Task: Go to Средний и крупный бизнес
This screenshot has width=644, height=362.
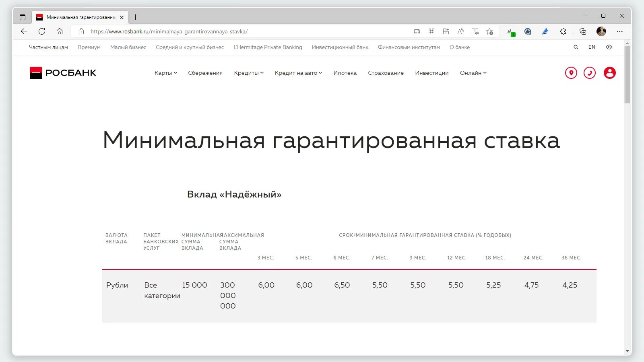Action: tap(190, 47)
